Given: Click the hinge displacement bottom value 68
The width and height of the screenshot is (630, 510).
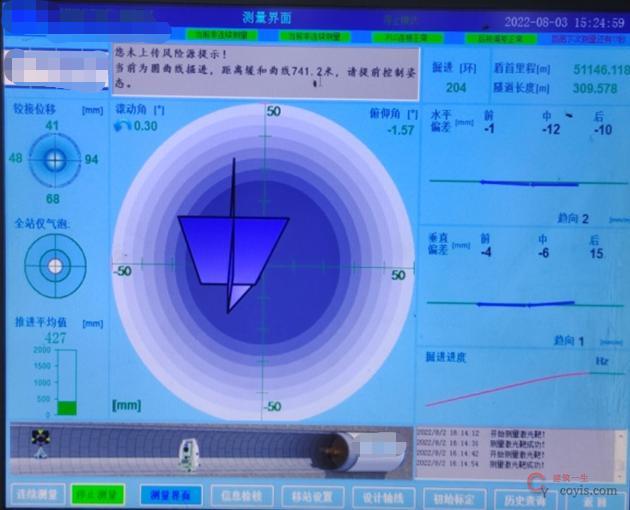Looking at the screenshot, I should pyautogui.click(x=53, y=199).
